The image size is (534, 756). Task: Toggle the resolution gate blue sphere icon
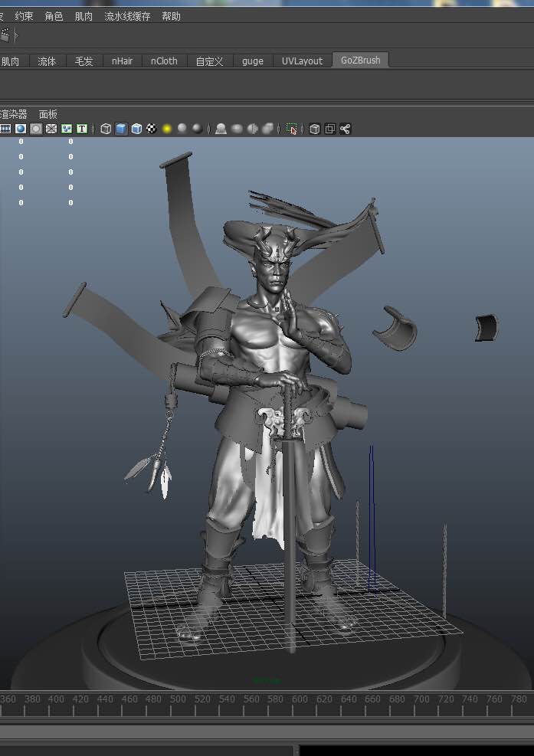point(20,129)
